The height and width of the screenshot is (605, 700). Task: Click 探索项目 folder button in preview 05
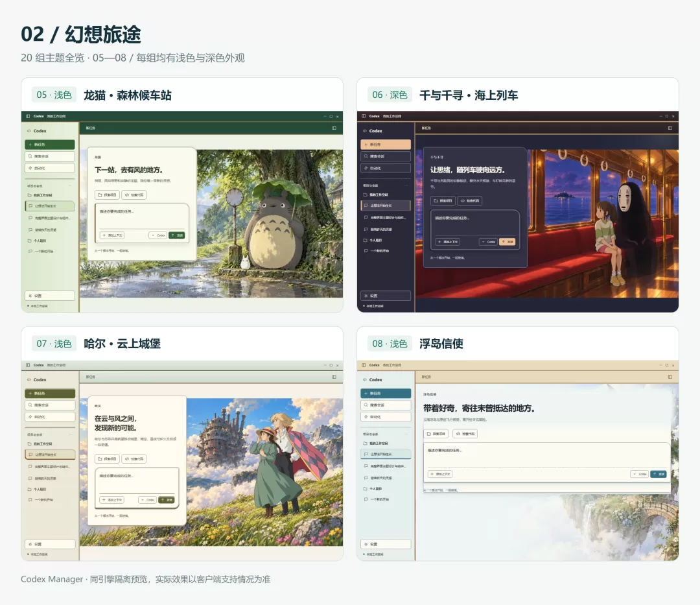pos(107,195)
